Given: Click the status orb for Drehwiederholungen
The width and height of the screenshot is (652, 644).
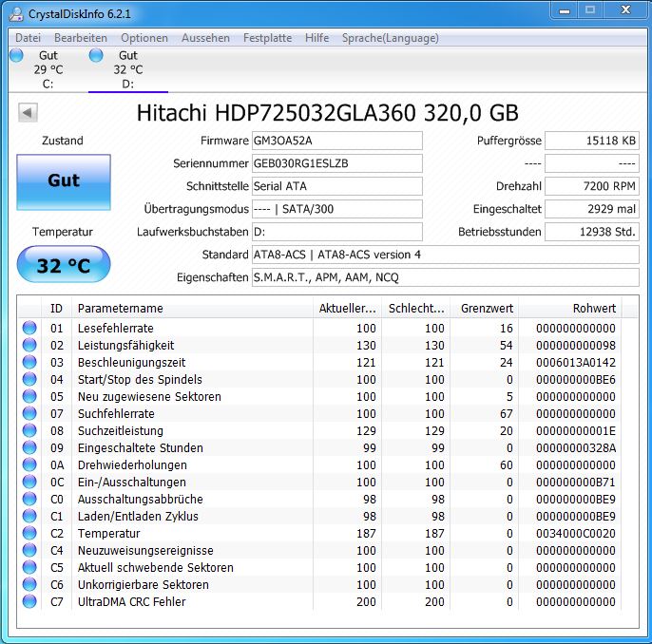Looking at the screenshot, I should (29, 464).
